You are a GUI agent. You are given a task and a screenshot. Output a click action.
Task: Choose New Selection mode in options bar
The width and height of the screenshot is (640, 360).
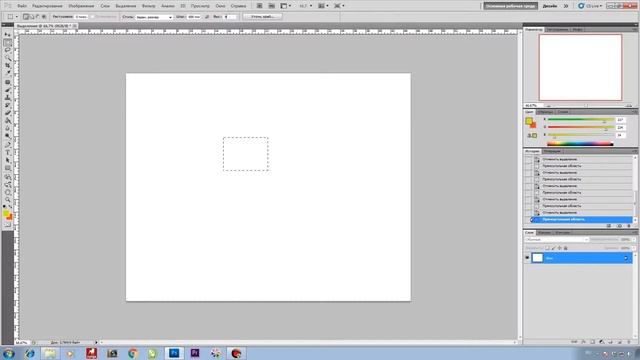pyautogui.click(x=26, y=17)
